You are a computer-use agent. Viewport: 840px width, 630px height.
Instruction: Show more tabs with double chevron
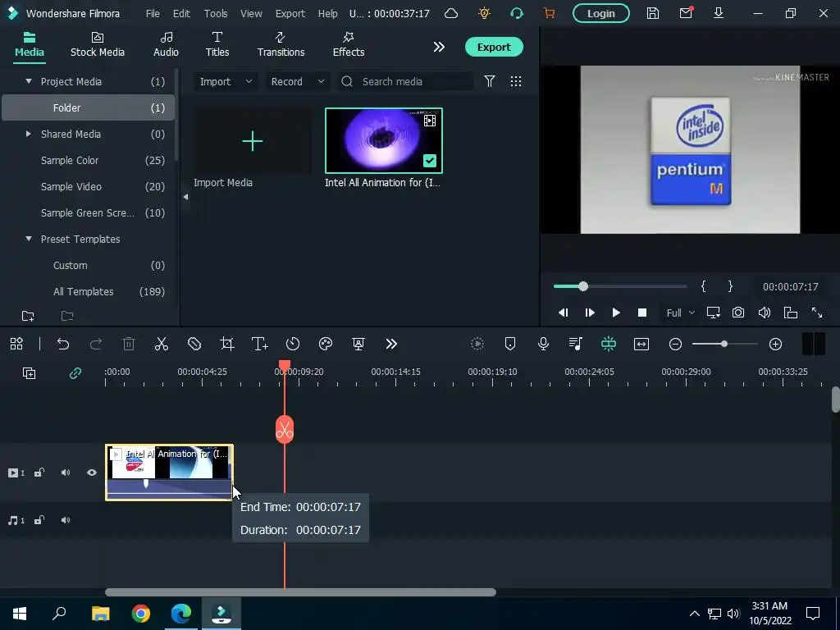pyautogui.click(x=439, y=47)
